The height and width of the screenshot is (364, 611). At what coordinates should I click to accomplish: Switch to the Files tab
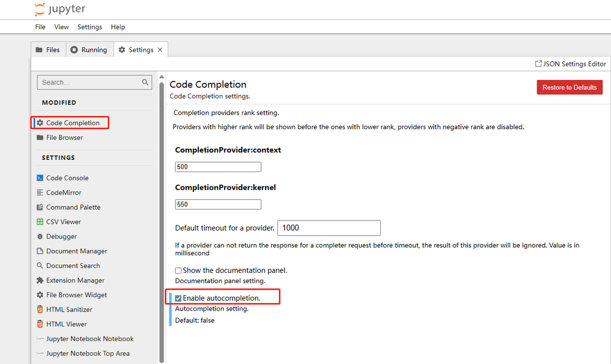click(48, 50)
